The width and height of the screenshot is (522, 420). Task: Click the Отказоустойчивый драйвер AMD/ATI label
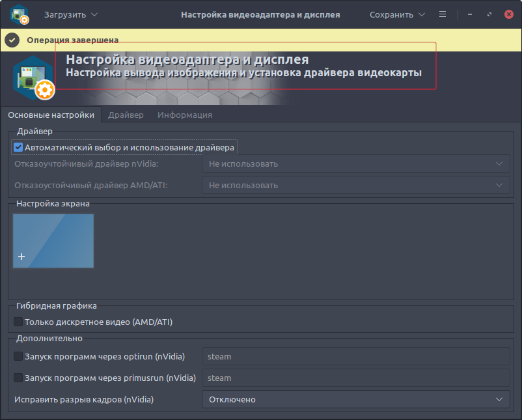[x=91, y=185]
